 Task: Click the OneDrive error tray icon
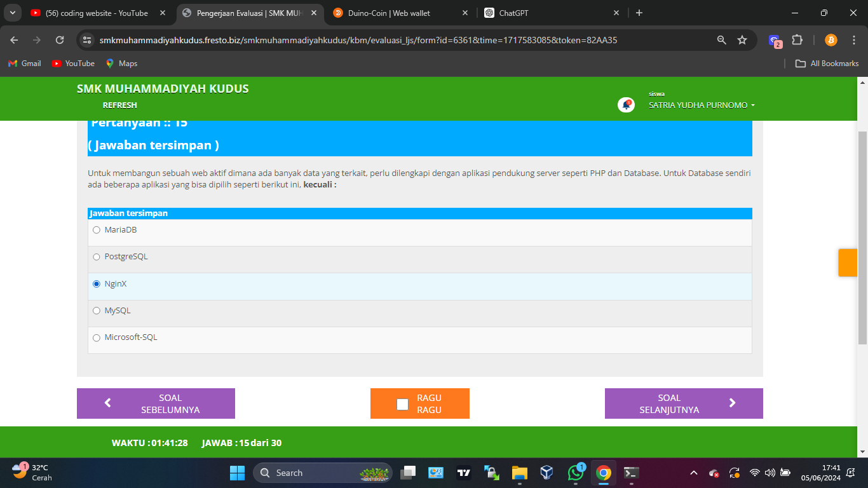pyautogui.click(x=714, y=473)
